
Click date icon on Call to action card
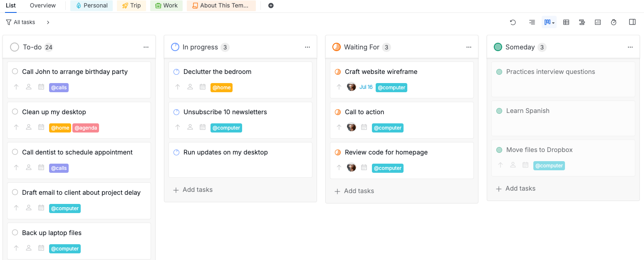click(x=364, y=128)
